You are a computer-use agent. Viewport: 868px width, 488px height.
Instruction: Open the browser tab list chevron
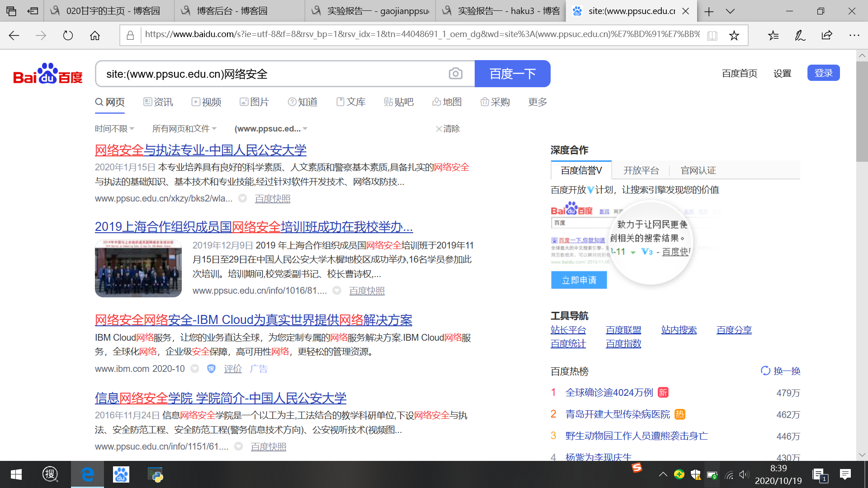tap(730, 11)
